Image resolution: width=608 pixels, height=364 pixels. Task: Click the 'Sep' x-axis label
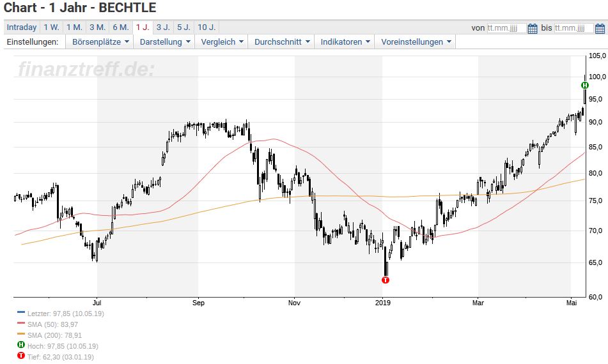pos(198,303)
